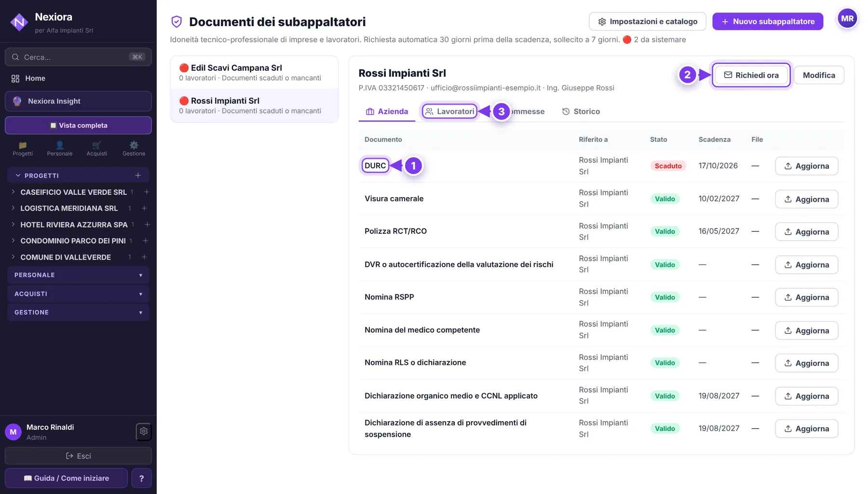Expand the PERSONALE section
Image resolution: width=868 pixels, height=494 pixels.
pyautogui.click(x=78, y=275)
